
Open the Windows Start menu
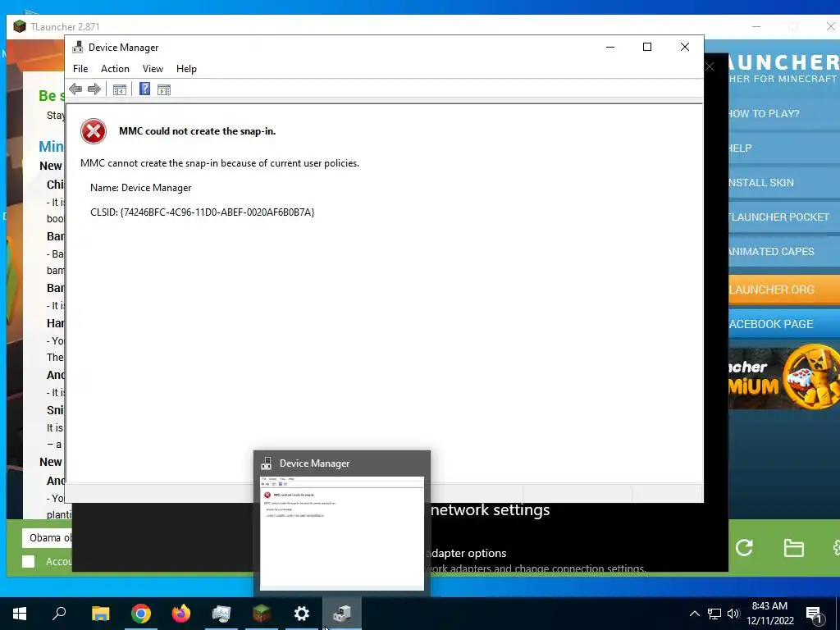pos(20,614)
